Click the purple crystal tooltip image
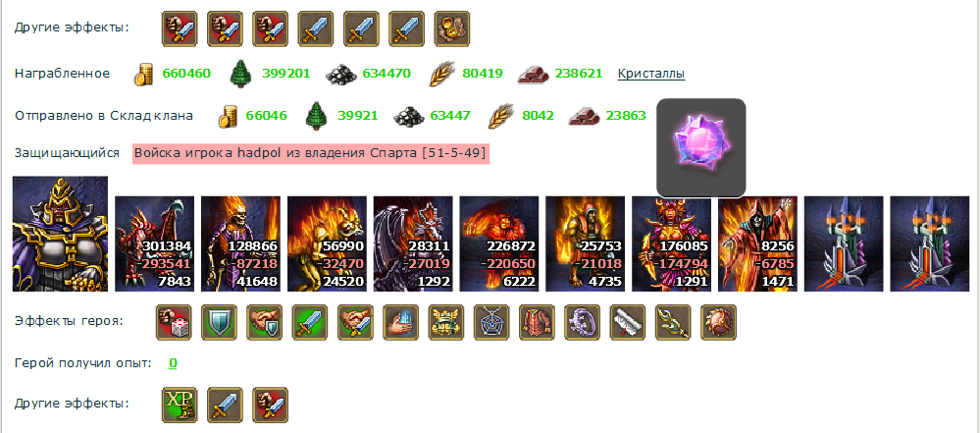Image resolution: width=980 pixels, height=433 pixels. (701, 148)
